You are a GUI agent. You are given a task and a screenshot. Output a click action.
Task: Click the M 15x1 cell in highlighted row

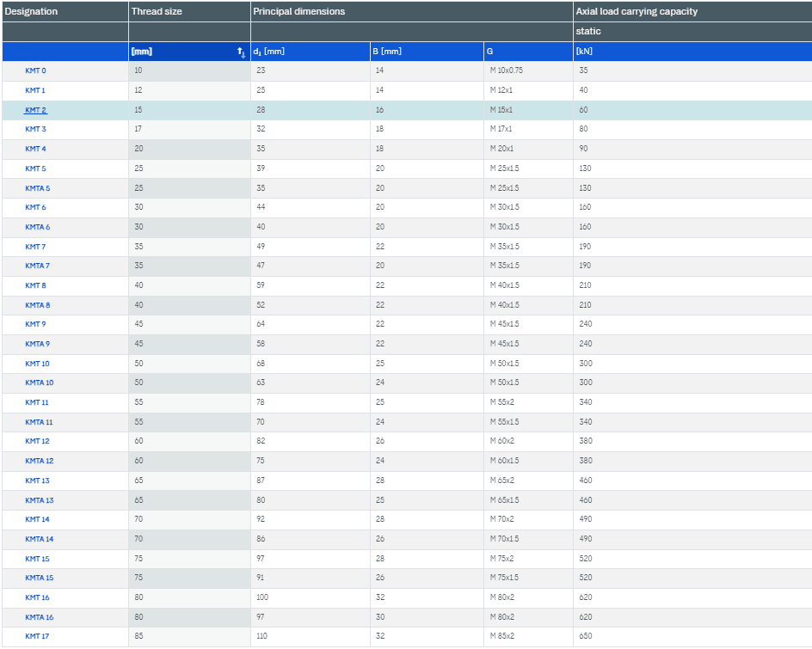click(x=501, y=110)
